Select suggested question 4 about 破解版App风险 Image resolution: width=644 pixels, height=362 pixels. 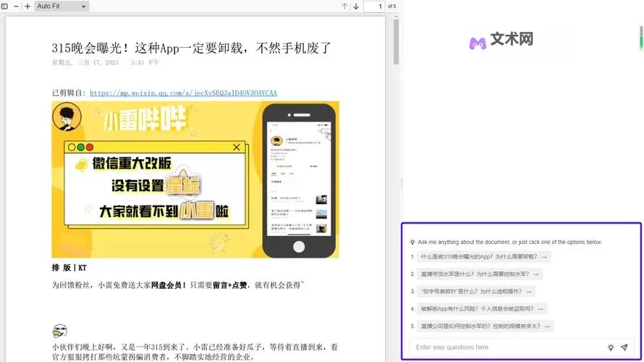(482, 308)
